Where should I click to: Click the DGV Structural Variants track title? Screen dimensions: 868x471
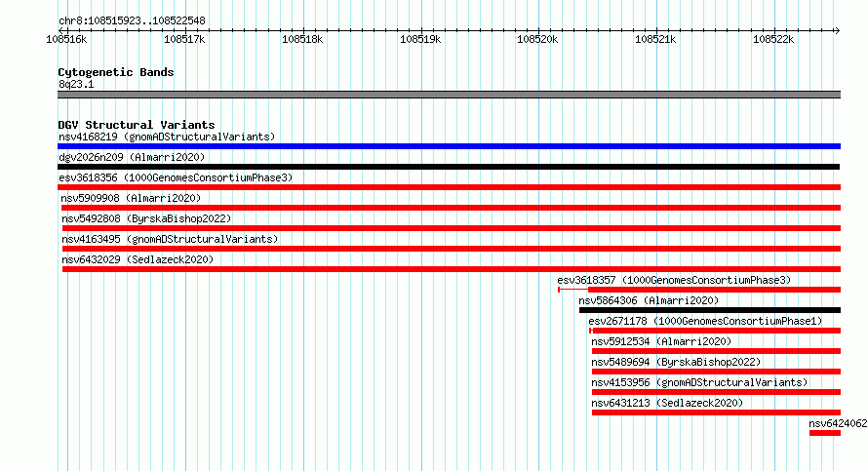(x=137, y=125)
